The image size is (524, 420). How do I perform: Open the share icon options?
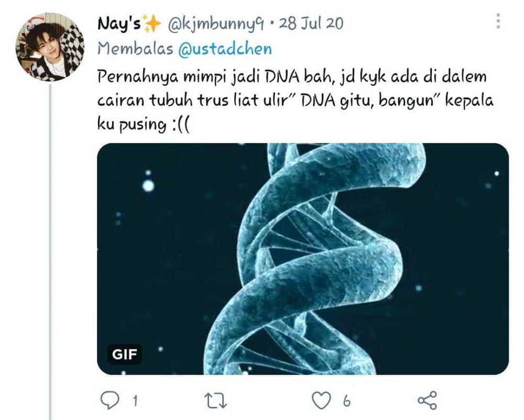(428, 400)
